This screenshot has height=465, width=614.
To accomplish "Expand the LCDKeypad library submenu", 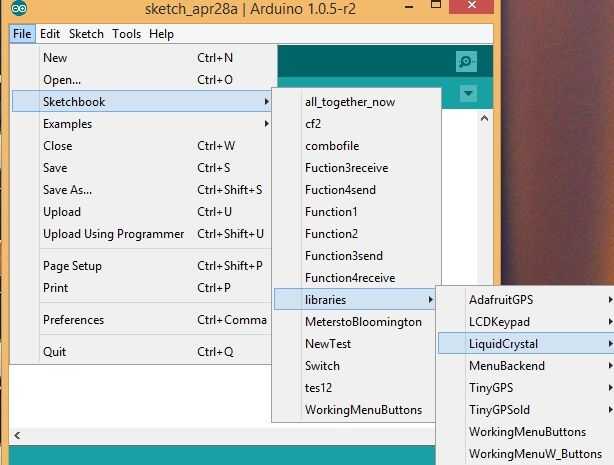I will coord(526,322).
